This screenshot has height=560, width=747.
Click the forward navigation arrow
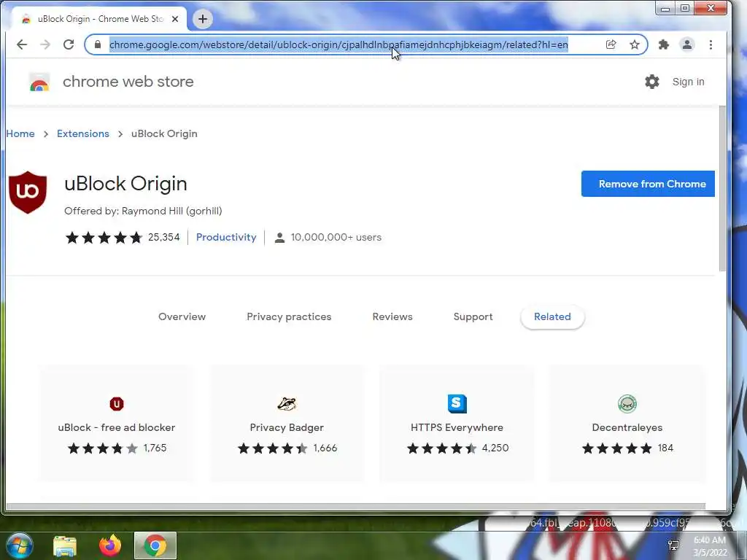pos(45,44)
